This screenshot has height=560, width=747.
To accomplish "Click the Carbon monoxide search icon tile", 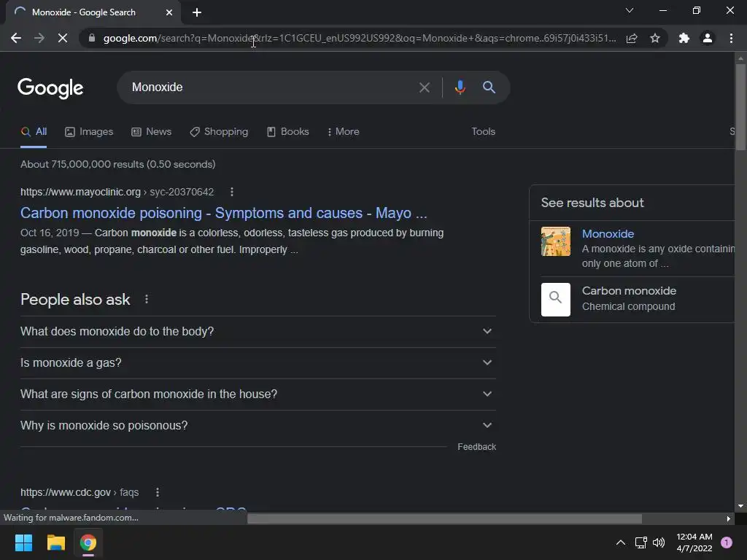I will coord(555,300).
